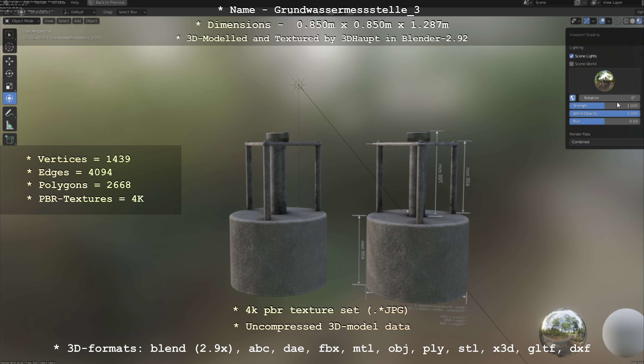Select the highlighted Transform tool

pyautogui.click(x=9, y=98)
